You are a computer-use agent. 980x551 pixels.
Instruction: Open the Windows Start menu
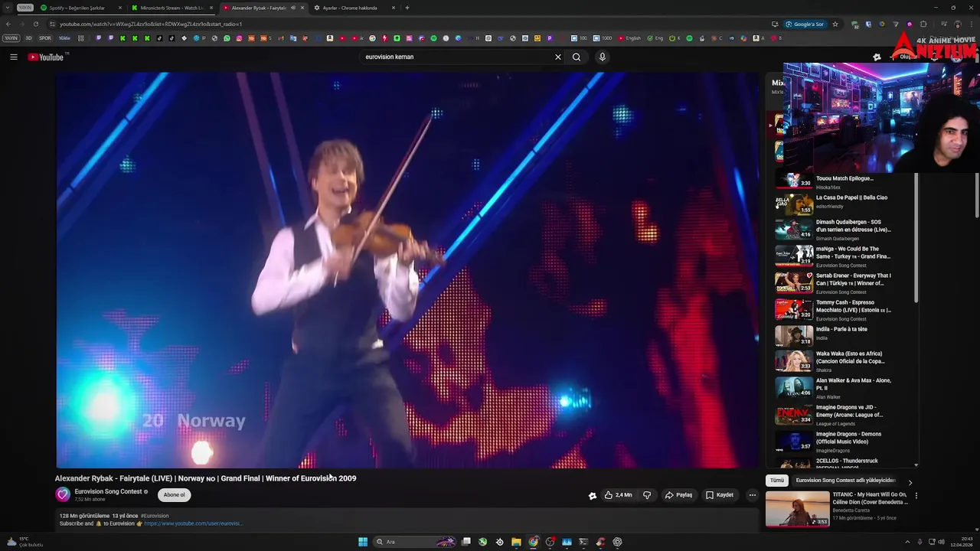coord(363,542)
